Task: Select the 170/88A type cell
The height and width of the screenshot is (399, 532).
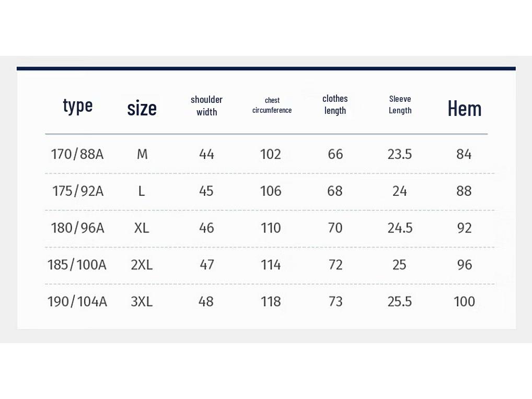Action: point(77,154)
